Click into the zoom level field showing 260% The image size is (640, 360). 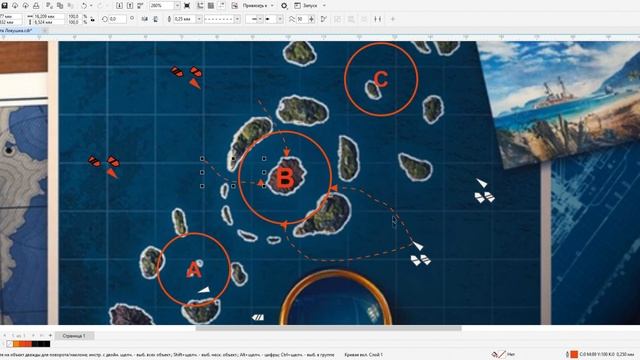pyautogui.click(x=162, y=6)
